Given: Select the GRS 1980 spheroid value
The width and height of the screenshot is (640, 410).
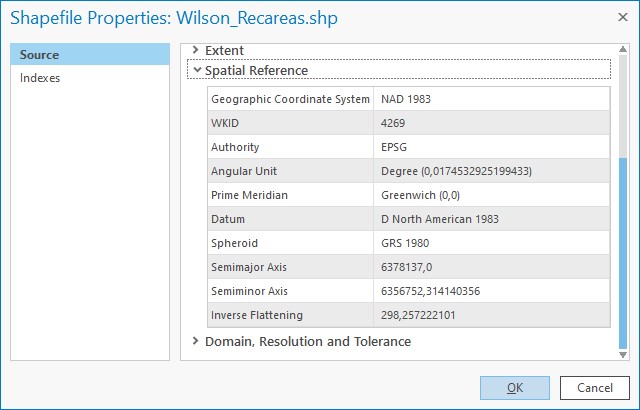Looking at the screenshot, I should 490,243.
